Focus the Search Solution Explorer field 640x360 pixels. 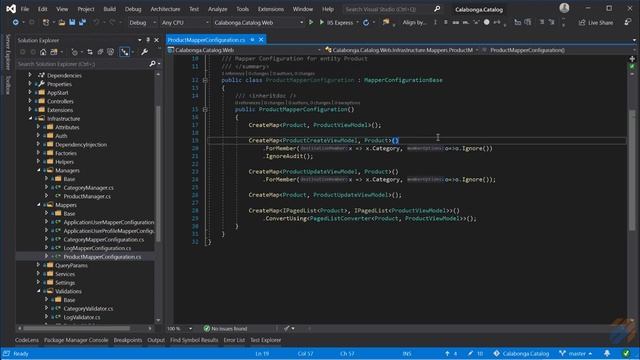tap(82, 64)
